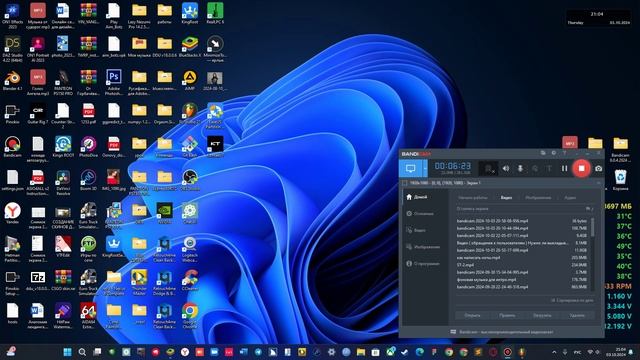
Task: Select Bandicam screen recording mode button
Action: click(x=411, y=168)
